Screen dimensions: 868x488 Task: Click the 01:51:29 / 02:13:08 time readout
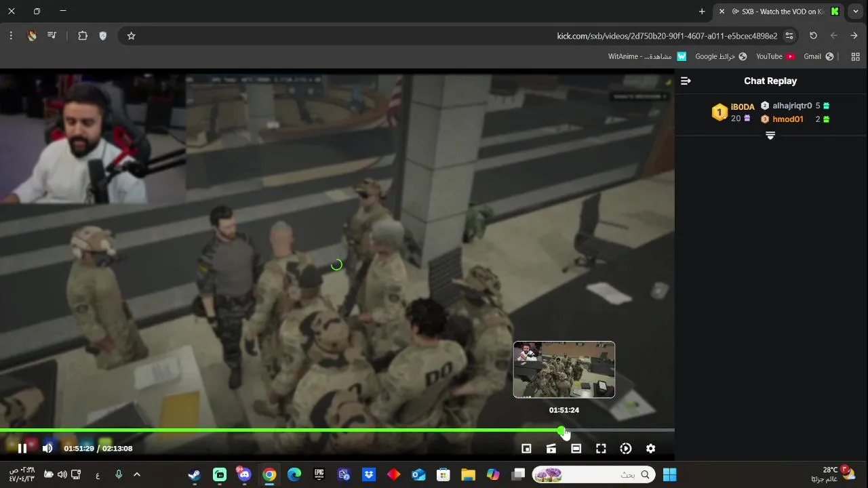98,448
